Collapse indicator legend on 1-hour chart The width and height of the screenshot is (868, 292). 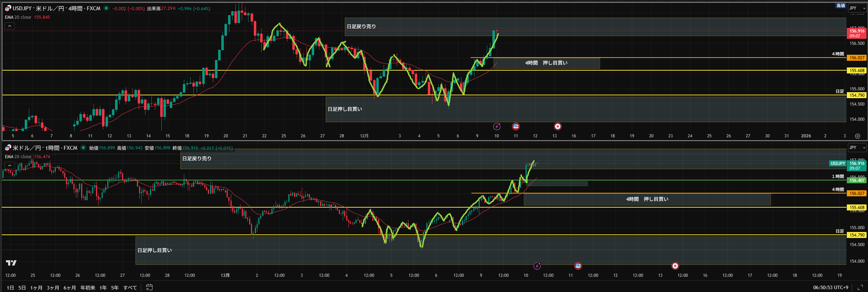point(10,165)
